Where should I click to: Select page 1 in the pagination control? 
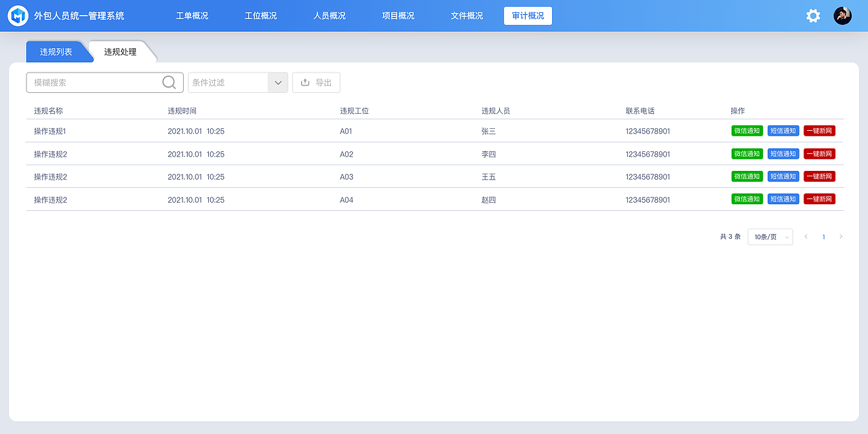pos(823,237)
